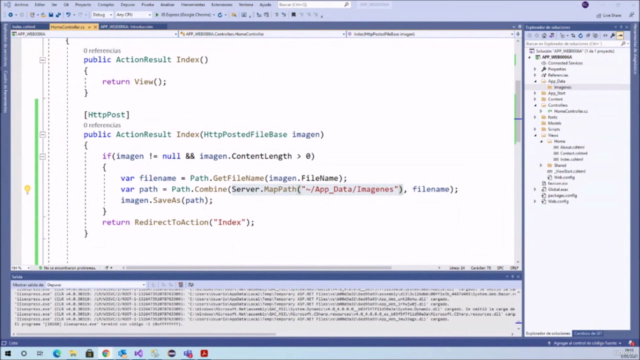Open the Herramientas menu
The height and width of the screenshot is (360, 640).
(x=193, y=4)
